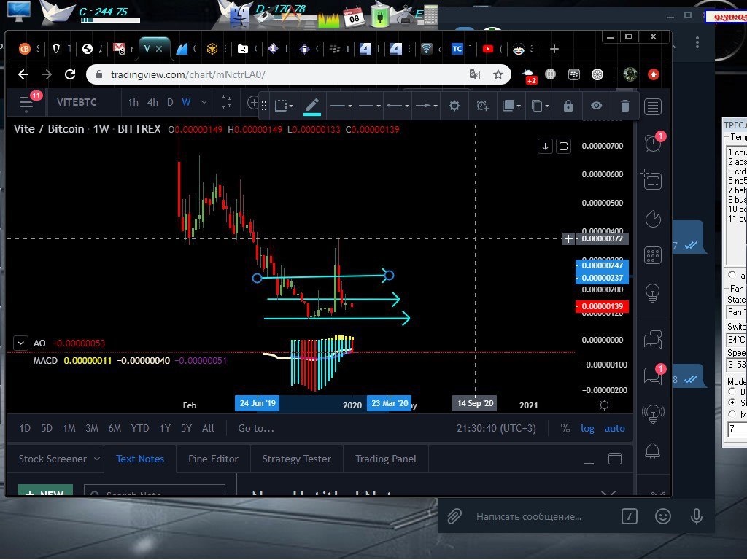Toggle log scale mode

(x=587, y=429)
